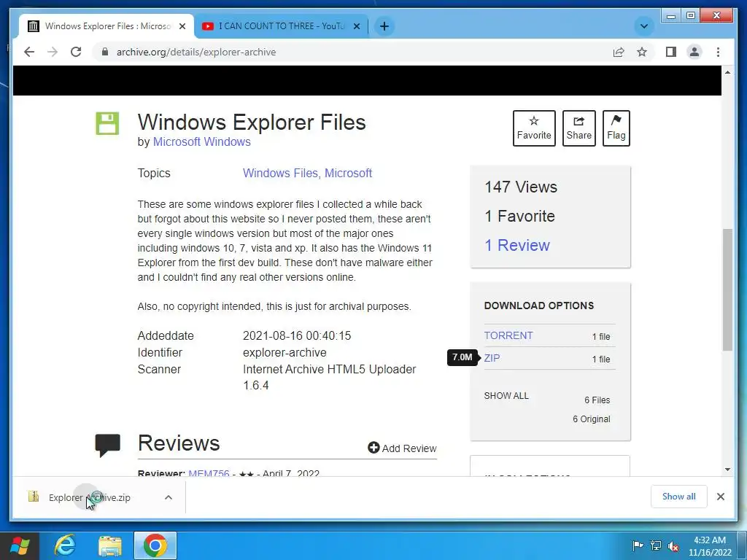Click the scrollbar down arrow

coord(727,470)
